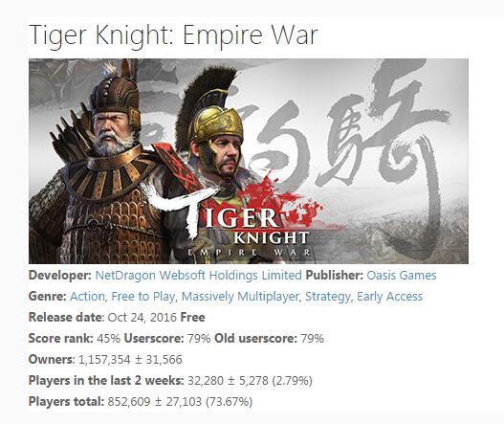The image size is (504, 424).
Task: Open the Early Access genre link
Action: (389, 297)
